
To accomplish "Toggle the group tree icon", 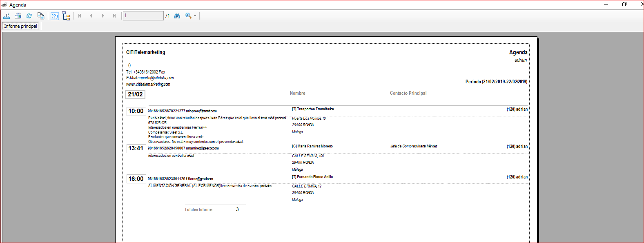I will (x=66, y=16).
